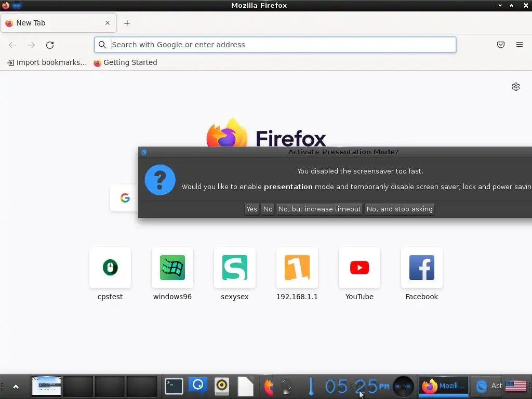Open the cpstest shortcut tile
532x399 pixels.
point(110,274)
